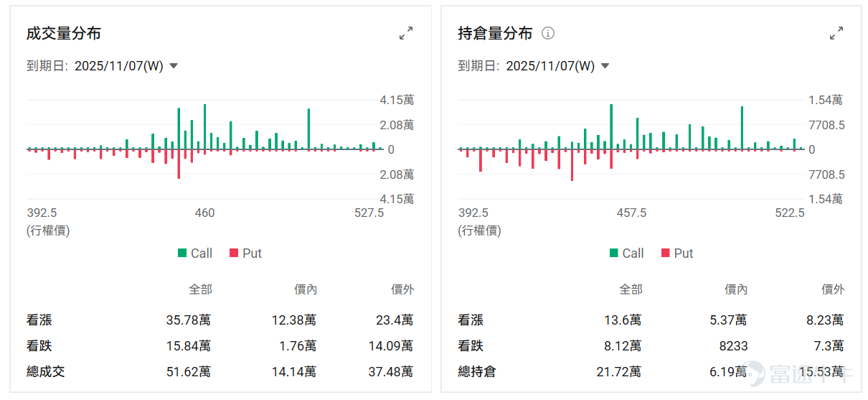
Task: Click the 總持倉 out-of-money value 15.53萬
Action: pyautogui.click(x=821, y=372)
